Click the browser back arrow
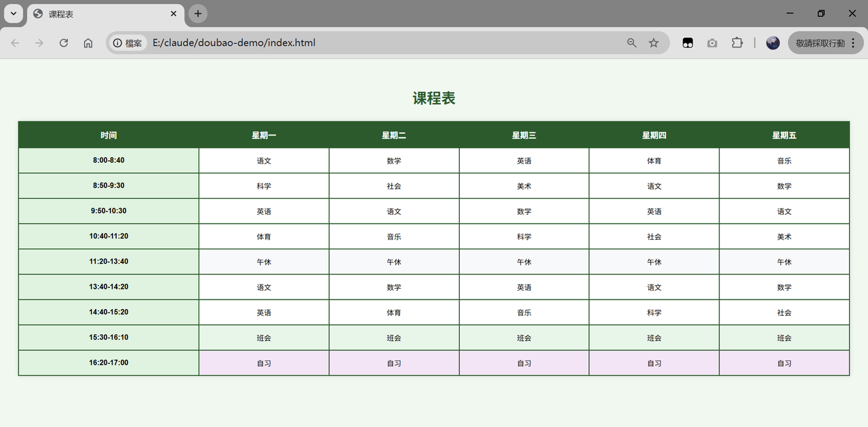 pos(15,43)
